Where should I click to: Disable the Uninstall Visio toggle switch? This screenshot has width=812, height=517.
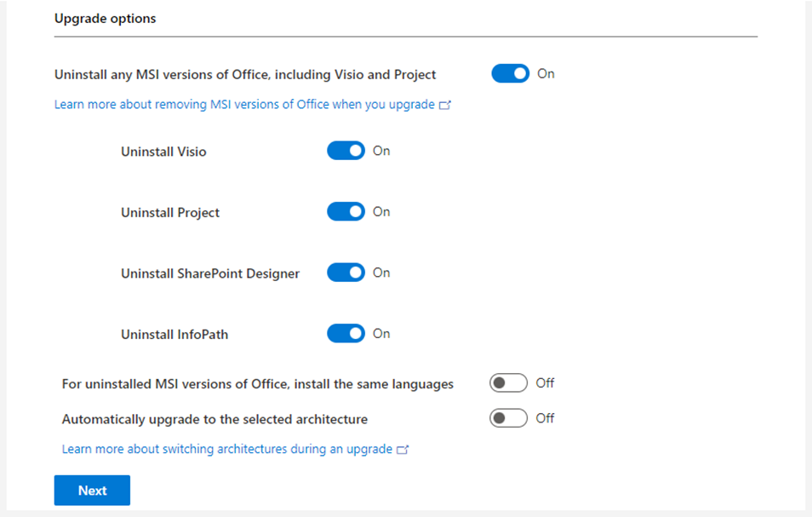pyautogui.click(x=346, y=151)
